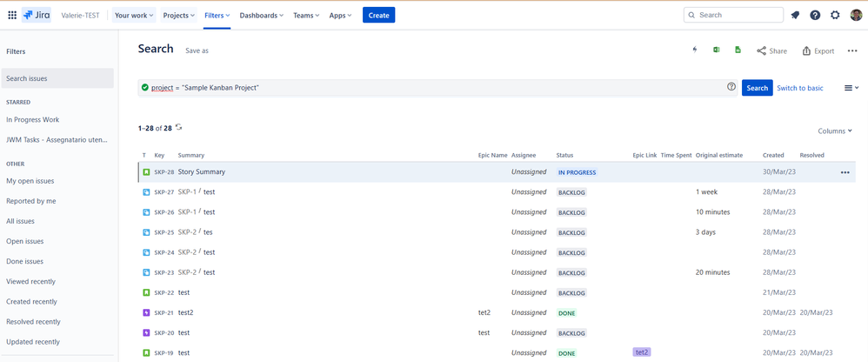This screenshot has width=868, height=362.
Task: Click the subtask icon for SKP-25
Action: coord(146,232)
